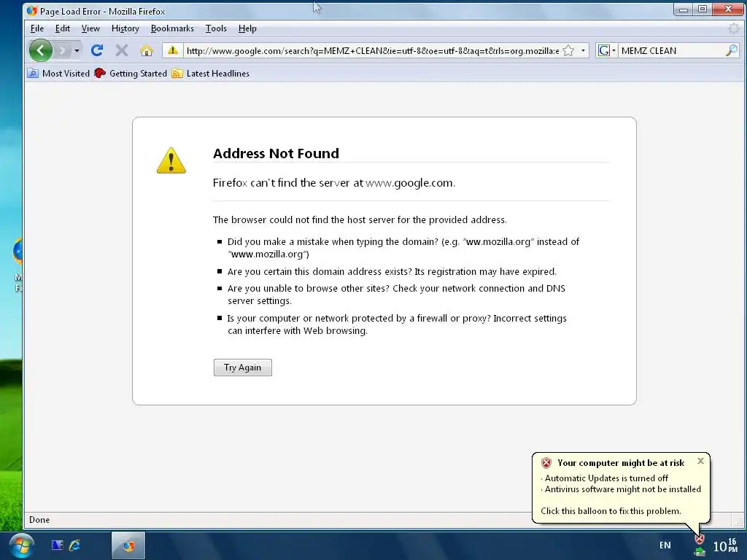The height and width of the screenshot is (560, 747).
Task: Bookmark this page with the star icon
Action: [x=568, y=50]
